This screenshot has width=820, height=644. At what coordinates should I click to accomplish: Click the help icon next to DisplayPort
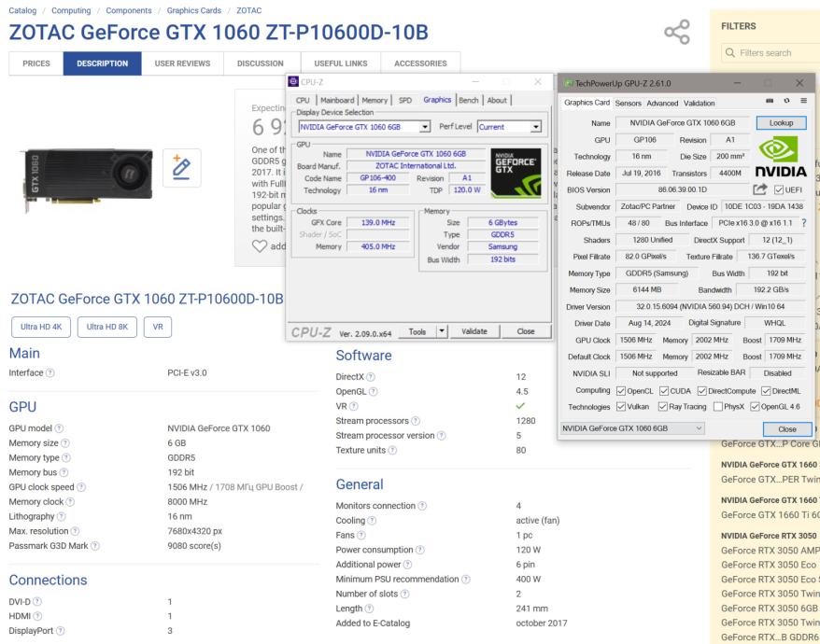[60, 630]
